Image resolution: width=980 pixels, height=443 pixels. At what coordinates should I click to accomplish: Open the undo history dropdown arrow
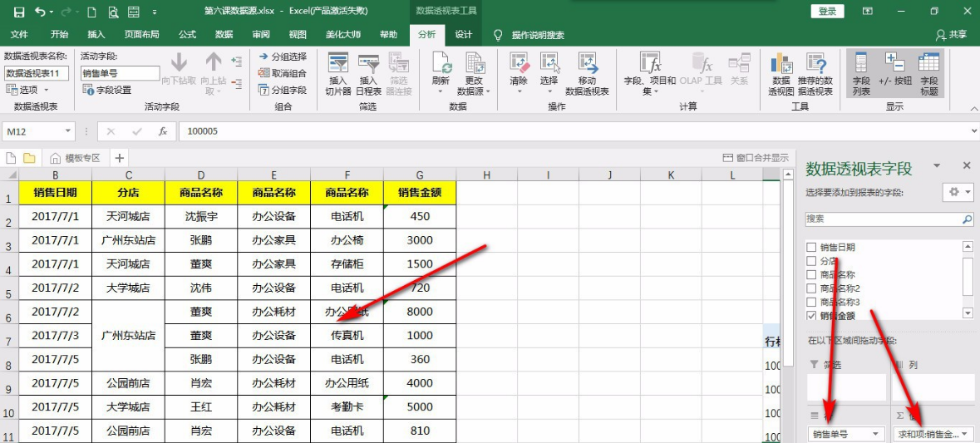[x=52, y=12]
